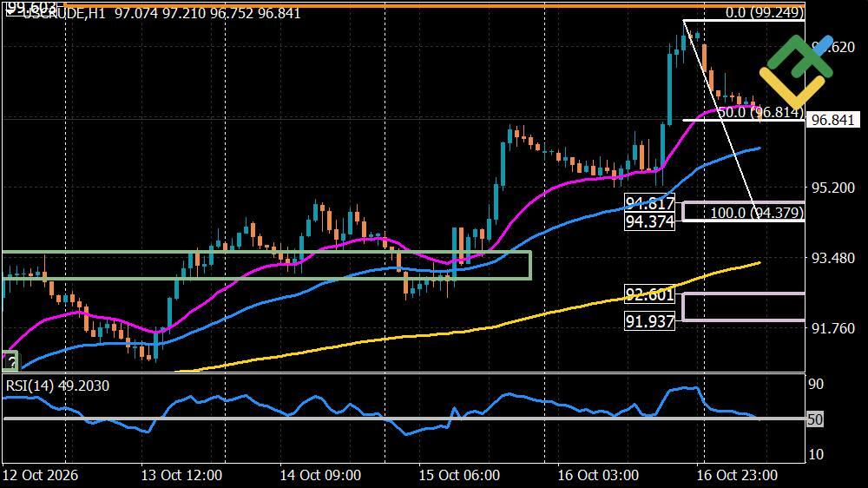Click the RSI level 50 label
868x488 pixels.
click(815, 419)
